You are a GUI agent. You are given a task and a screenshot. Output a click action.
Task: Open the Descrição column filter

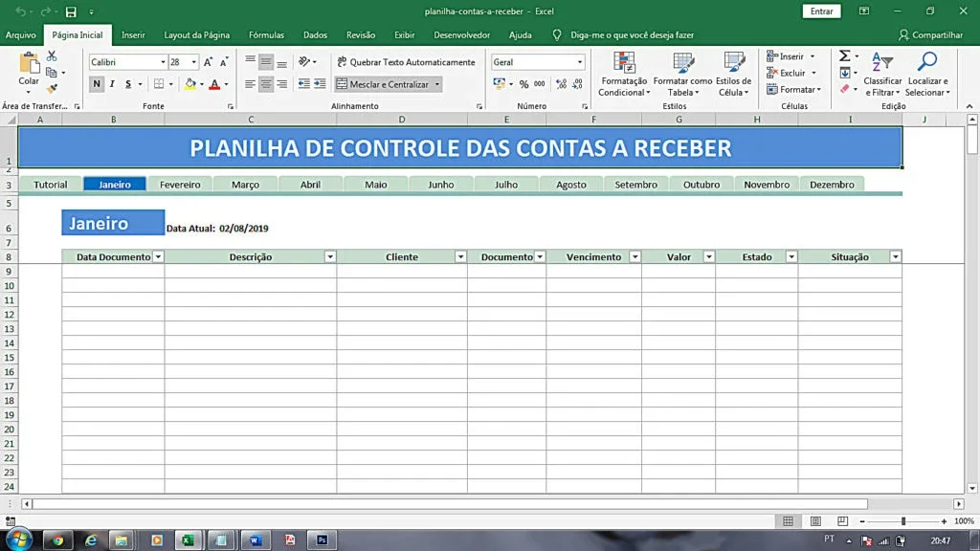(330, 256)
